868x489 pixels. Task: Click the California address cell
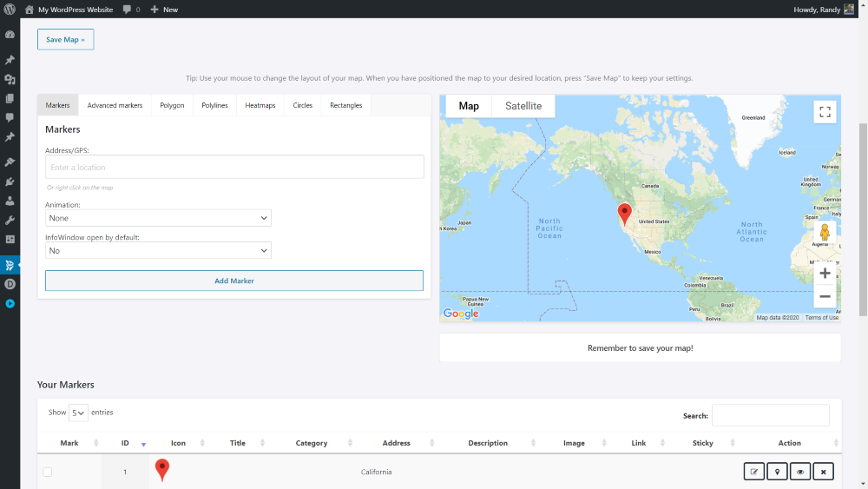click(377, 472)
